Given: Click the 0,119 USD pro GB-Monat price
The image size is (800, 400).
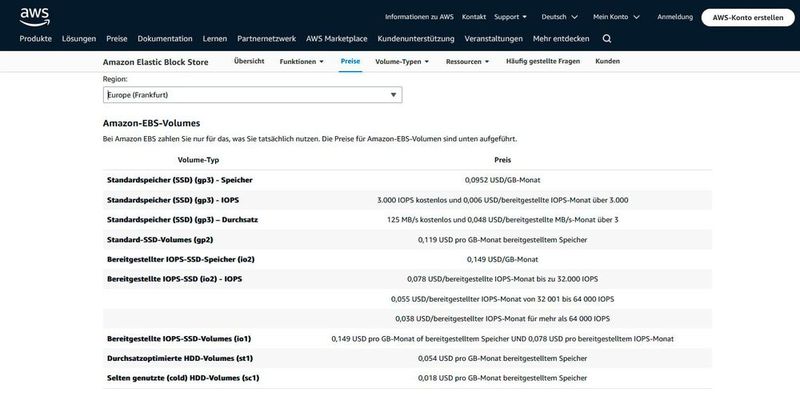Looking at the screenshot, I should (503, 240).
